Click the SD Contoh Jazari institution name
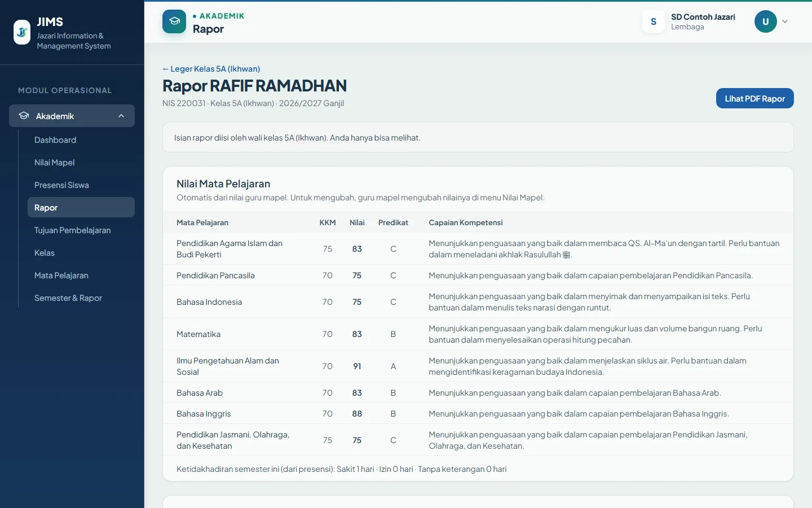Image resolution: width=812 pixels, height=508 pixels. 703,17
